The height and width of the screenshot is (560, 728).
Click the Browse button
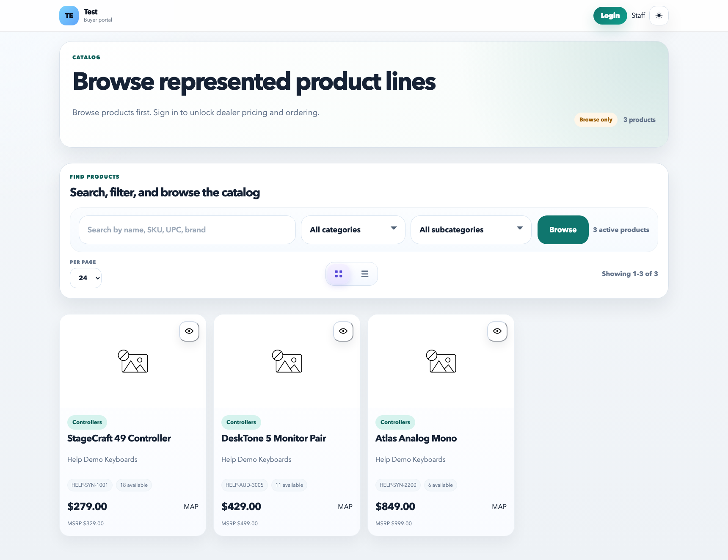click(563, 230)
